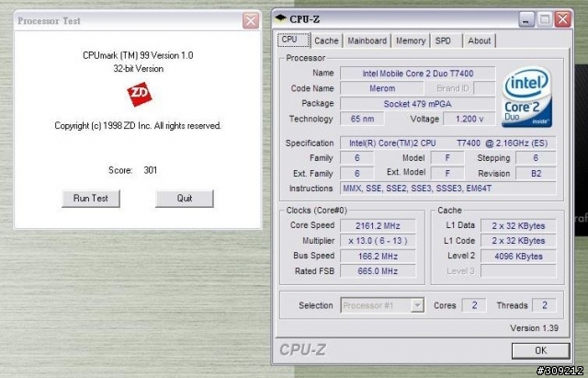This screenshot has height=378, width=588.
Task: Click the Revision value B2
Action: point(536,174)
